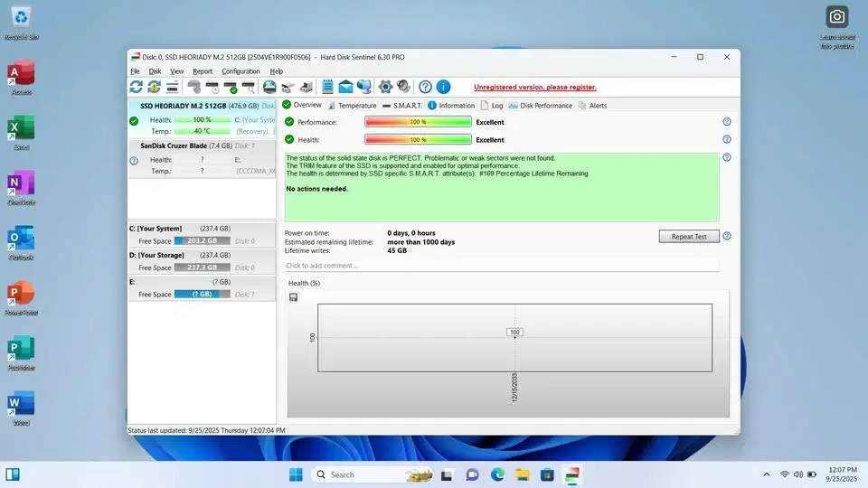Click the Refresh disk status toolbar icon
The image size is (868, 488).
click(137, 87)
